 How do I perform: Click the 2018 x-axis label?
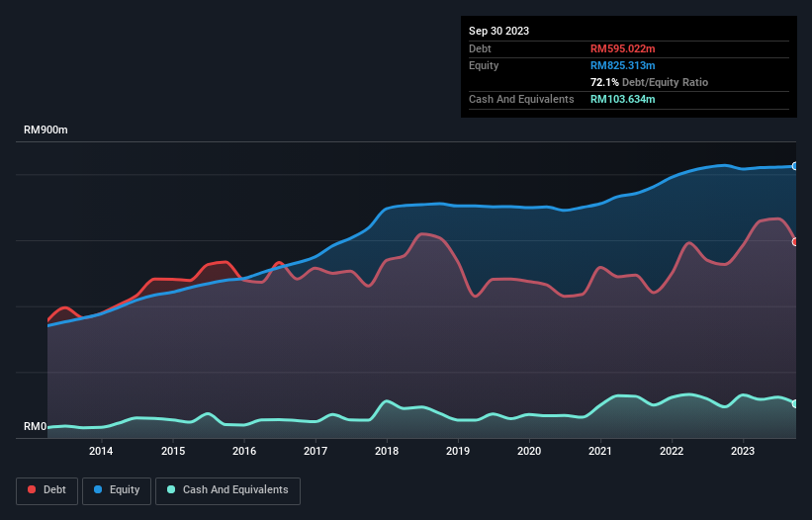click(x=387, y=451)
